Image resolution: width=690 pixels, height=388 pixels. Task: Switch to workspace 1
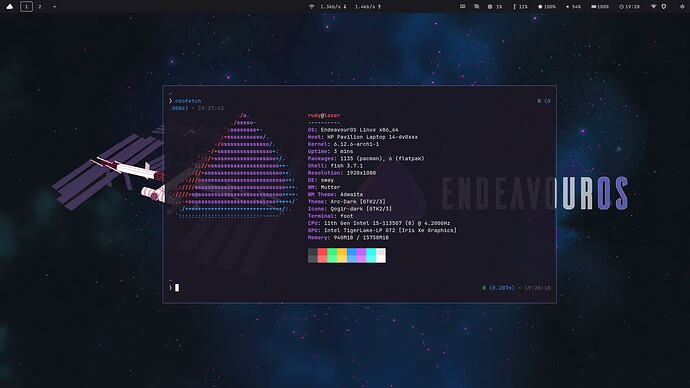point(26,7)
